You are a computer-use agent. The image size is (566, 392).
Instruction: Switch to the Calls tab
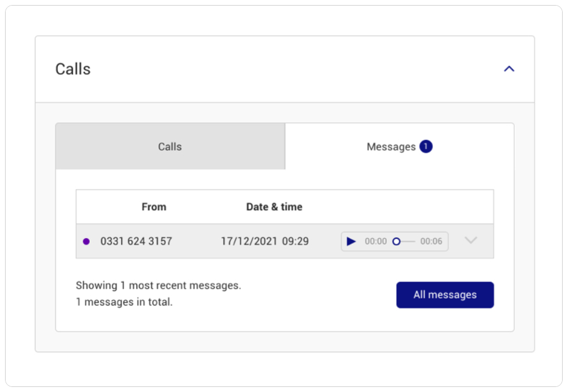coord(170,146)
